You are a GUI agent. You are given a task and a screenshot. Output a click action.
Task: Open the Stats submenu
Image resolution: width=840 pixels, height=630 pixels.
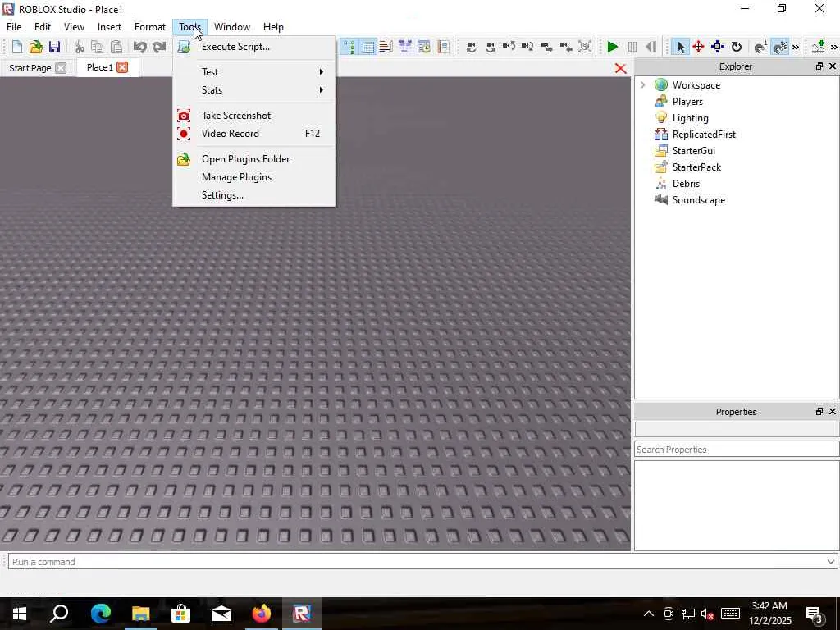pos(254,90)
